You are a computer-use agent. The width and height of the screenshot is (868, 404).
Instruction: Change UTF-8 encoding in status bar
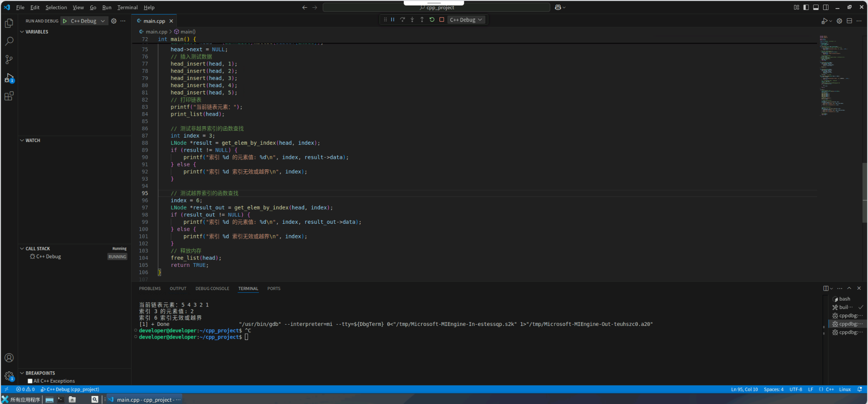795,389
